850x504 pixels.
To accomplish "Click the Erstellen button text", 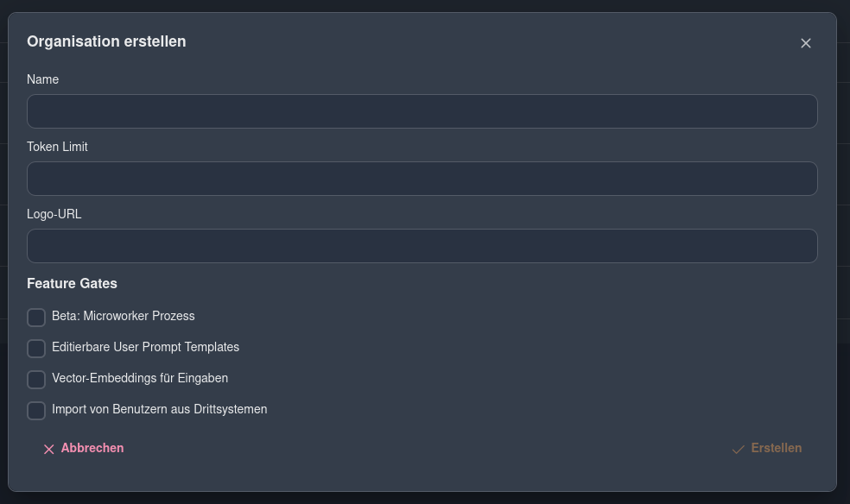I will click(777, 448).
